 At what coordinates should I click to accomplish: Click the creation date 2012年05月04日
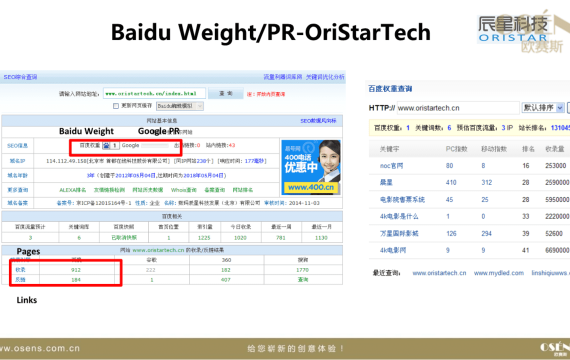(x=136, y=175)
